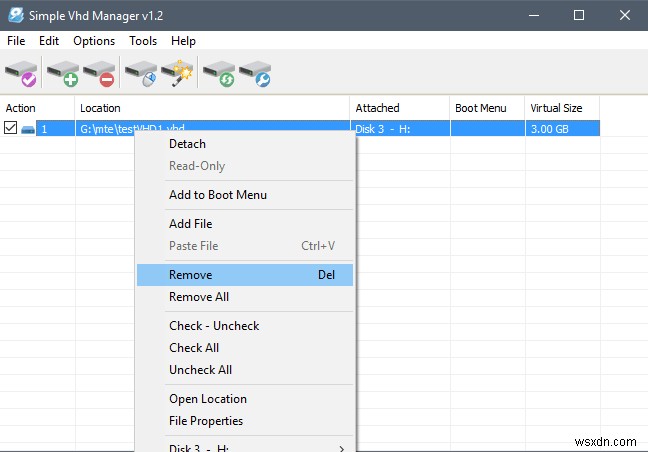This screenshot has width=648, height=452.
Task: Choose Check - Uncheck menu entry
Action: pos(245,326)
